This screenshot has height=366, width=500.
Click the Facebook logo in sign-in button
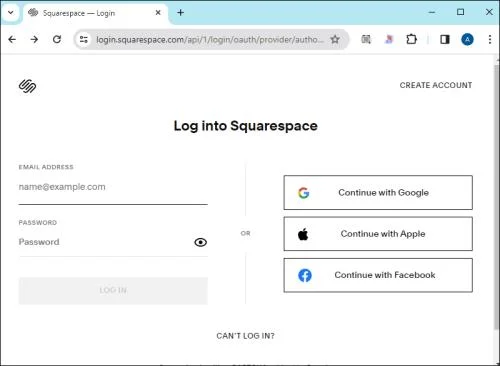click(x=305, y=275)
